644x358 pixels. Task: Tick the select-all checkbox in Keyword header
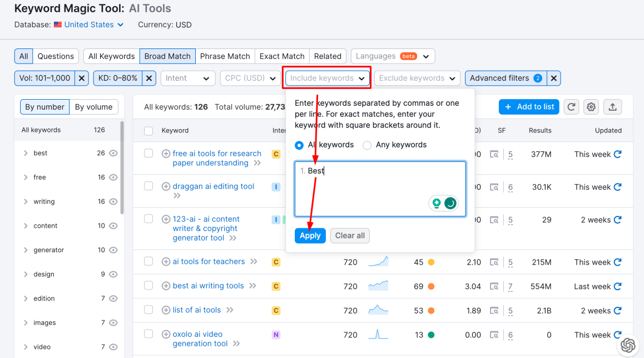tap(148, 131)
